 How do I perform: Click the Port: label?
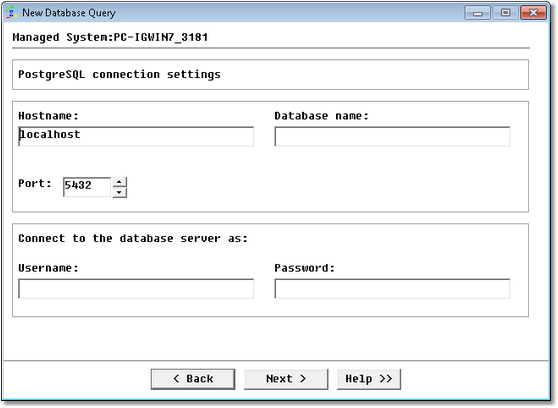pyautogui.click(x=35, y=184)
